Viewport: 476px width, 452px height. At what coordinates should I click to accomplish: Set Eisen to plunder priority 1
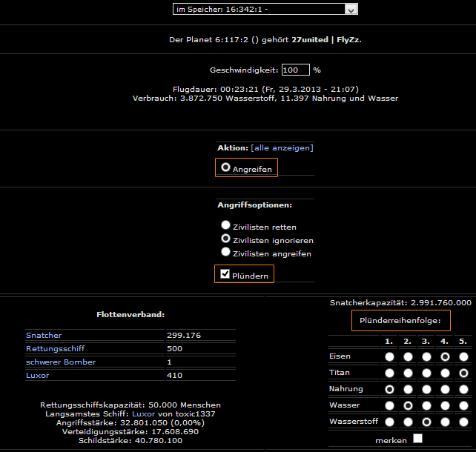pyautogui.click(x=389, y=356)
